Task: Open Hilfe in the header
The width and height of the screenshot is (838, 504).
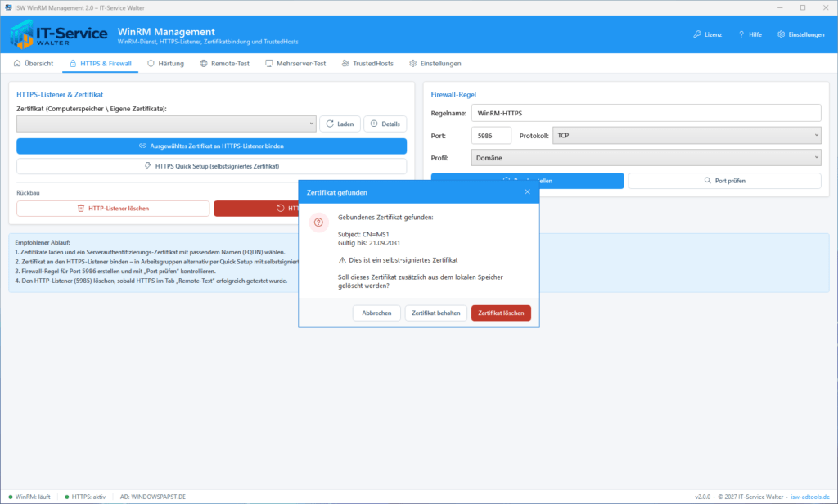Action: (x=750, y=34)
